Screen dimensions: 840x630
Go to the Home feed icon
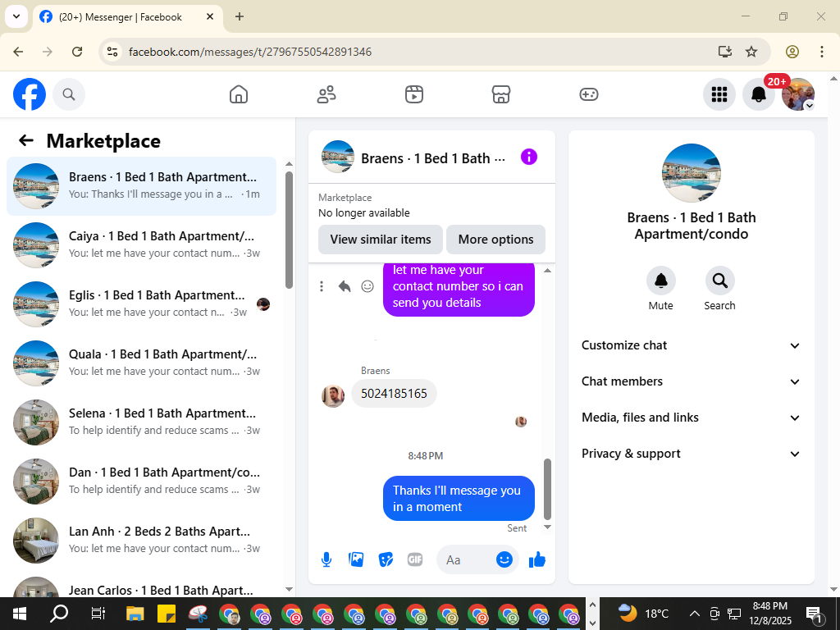239,94
